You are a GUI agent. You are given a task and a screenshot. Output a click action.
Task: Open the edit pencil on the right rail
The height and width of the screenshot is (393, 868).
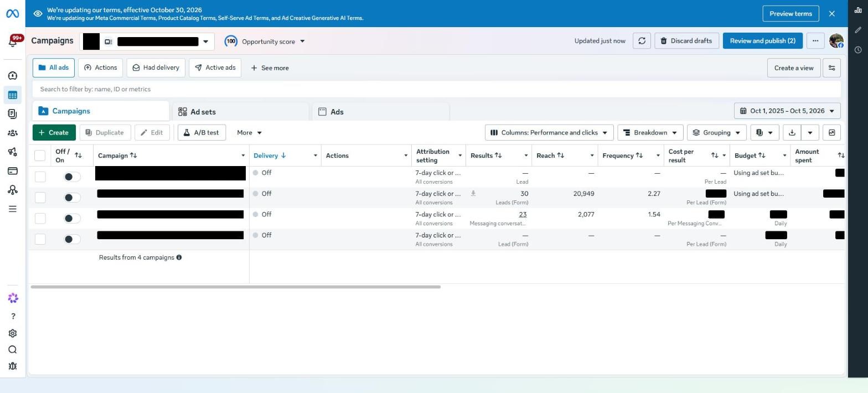pos(858,30)
